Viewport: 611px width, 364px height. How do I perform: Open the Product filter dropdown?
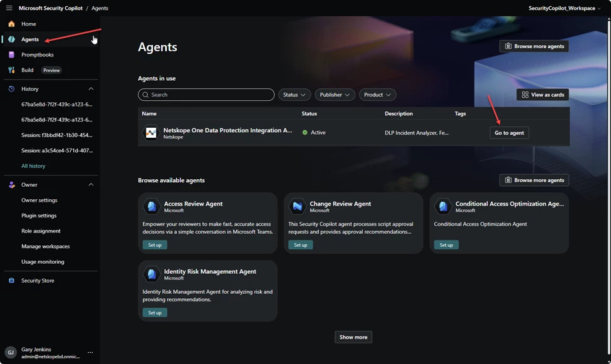[377, 95]
